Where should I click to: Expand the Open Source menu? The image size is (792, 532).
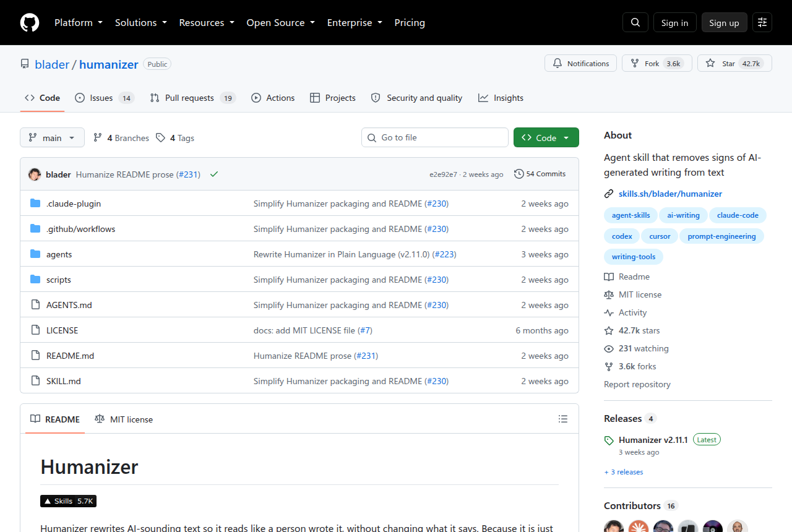click(281, 23)
